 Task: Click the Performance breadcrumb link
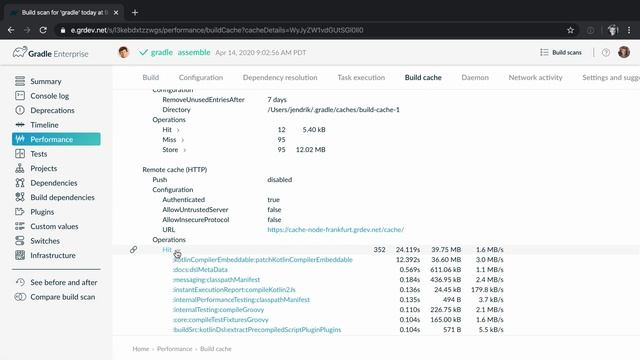(x=175, y=349)
